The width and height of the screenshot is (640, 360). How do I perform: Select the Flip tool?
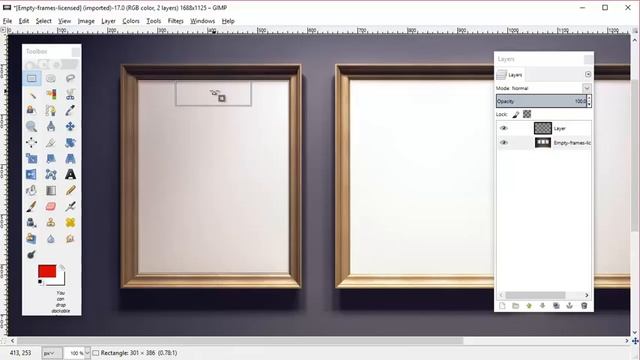(x=31, y=174)
